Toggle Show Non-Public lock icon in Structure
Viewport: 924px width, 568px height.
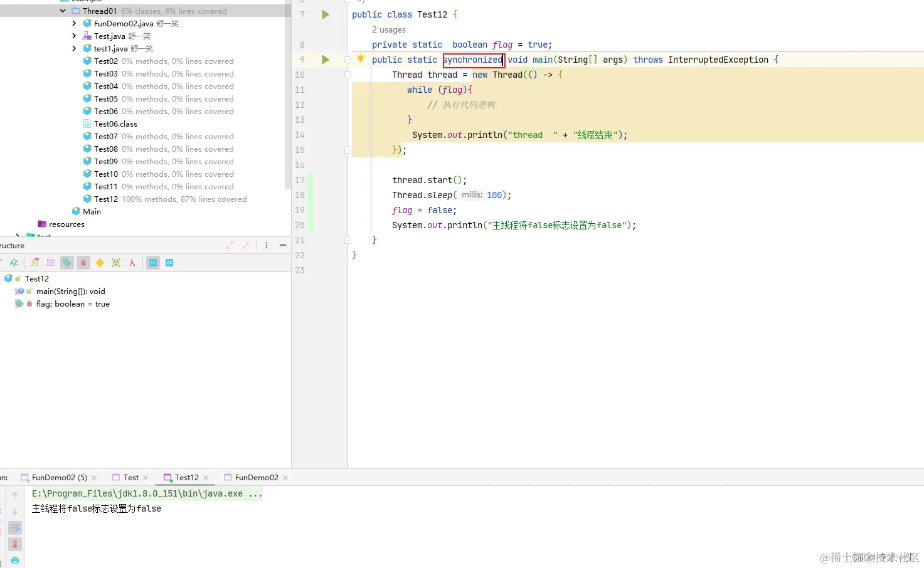(x=83, y=263)
